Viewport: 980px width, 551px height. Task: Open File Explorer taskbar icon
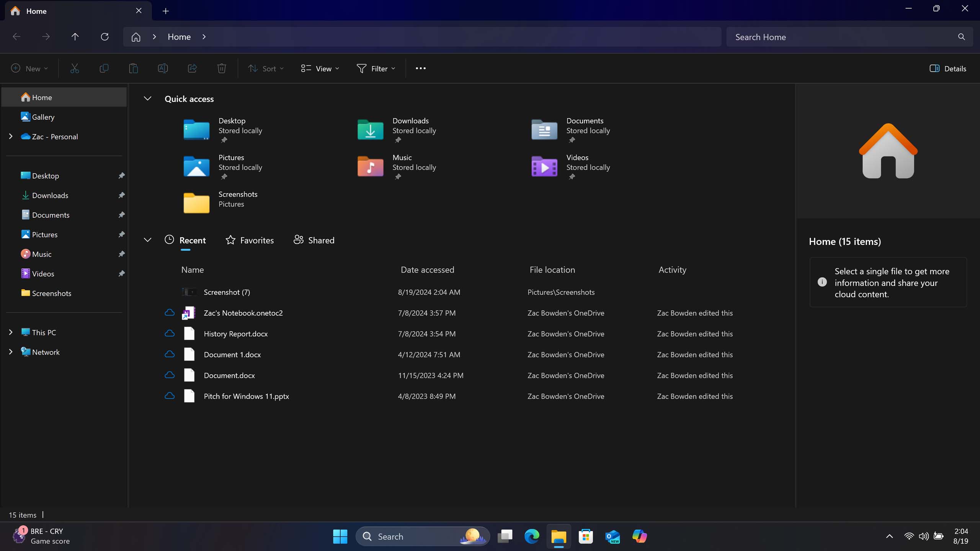(558, 536)
